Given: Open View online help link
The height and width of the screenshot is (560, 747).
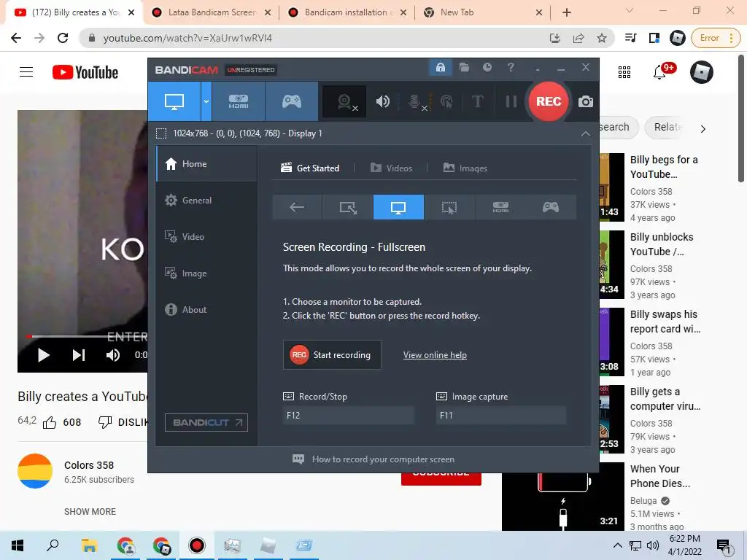Looking at the screenshot, I should [435, 355].
